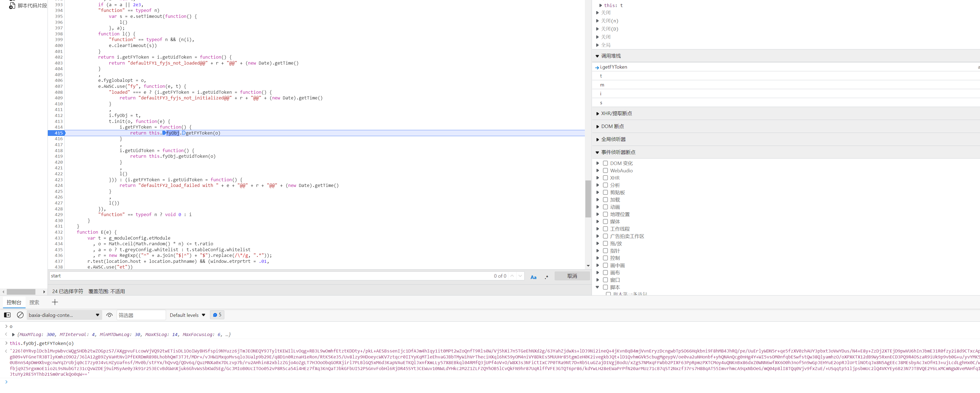
Task: Go to the previous search result arrow
Action: click(x=512, y=276)
